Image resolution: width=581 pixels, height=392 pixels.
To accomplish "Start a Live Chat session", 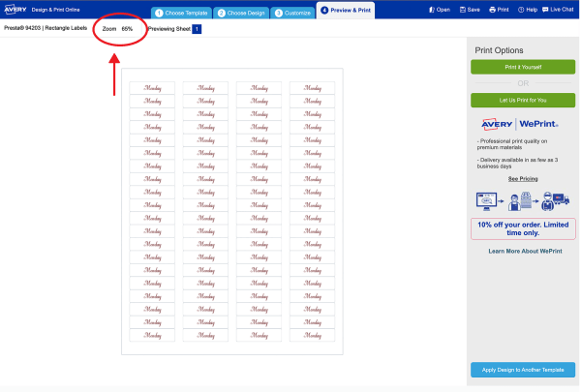I will [x=559, y=10].
